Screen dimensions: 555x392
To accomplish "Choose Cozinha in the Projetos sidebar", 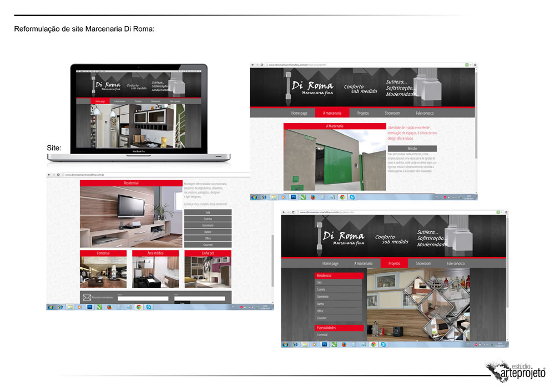I will (x=339, y=289).
